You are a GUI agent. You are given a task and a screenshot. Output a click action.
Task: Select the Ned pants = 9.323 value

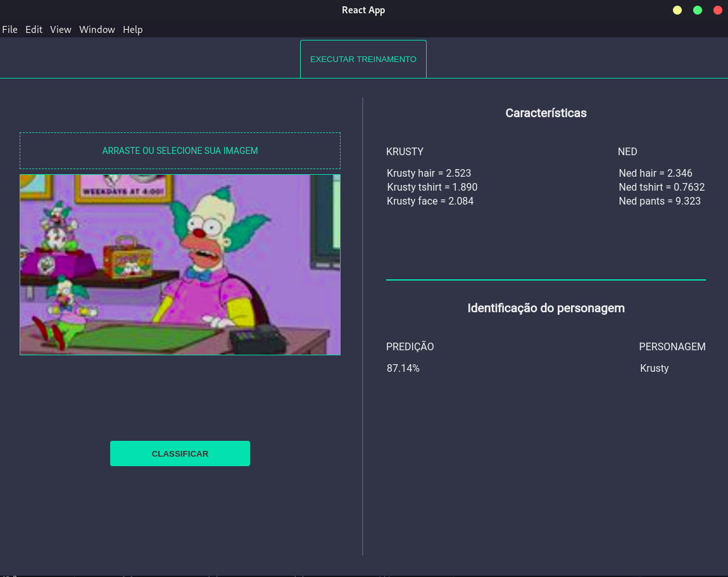[660, 201]
